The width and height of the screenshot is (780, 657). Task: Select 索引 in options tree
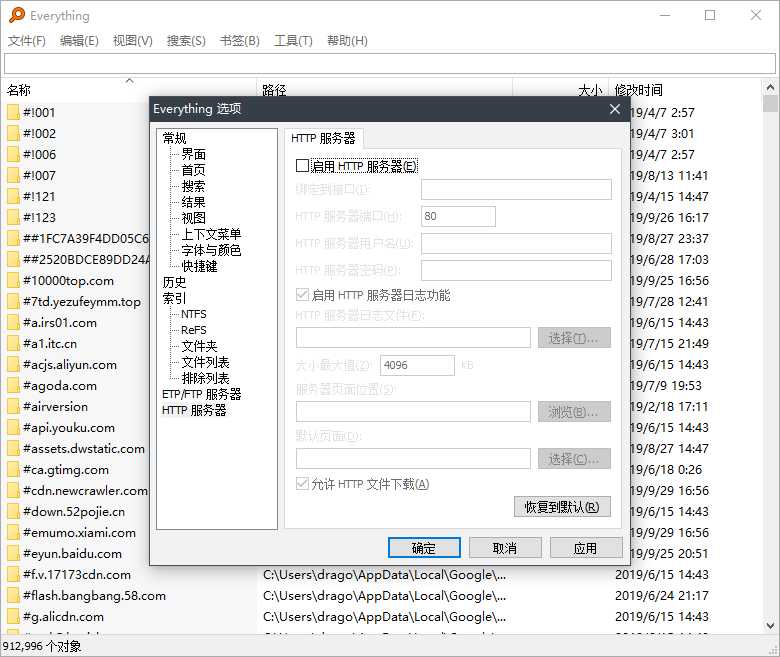[x=174, y=298]
